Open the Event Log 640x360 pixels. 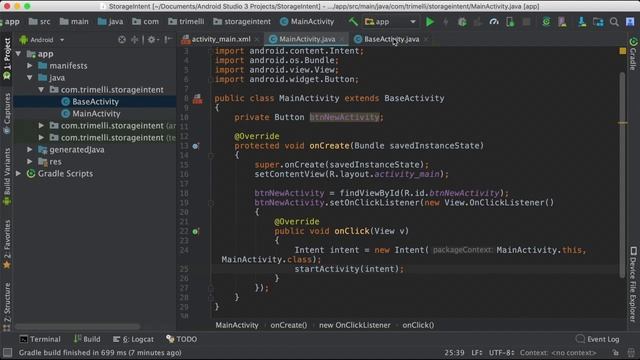pyautogui.click(x=598, y=339)
